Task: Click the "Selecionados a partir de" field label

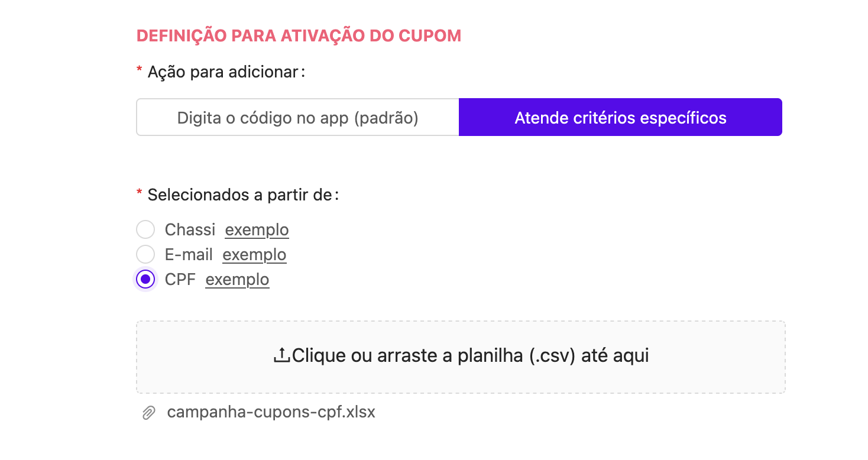Action: (243, 195)
